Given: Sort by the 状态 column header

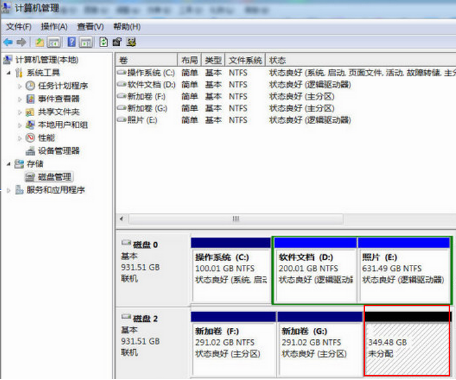Looking at the screenshot, I should 361,60.
